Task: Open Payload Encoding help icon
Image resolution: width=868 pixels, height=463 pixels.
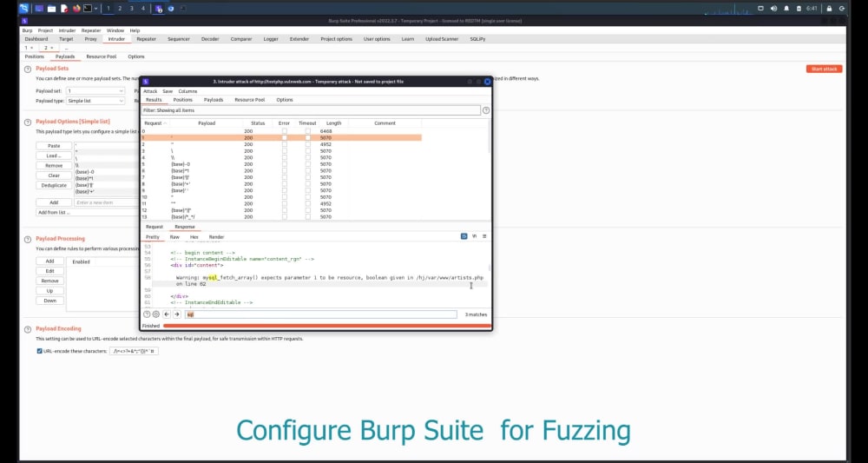Action: click(28, 329)
